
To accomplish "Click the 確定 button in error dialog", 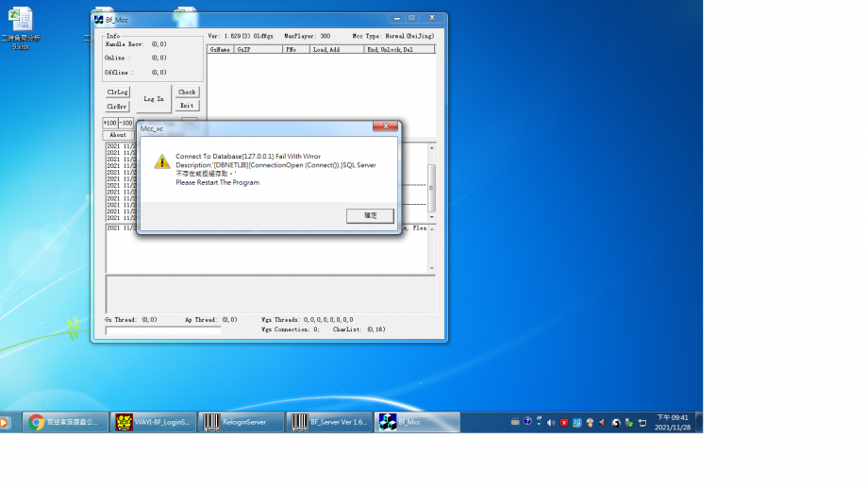I will pyautogui.click(x=370, y=216).
